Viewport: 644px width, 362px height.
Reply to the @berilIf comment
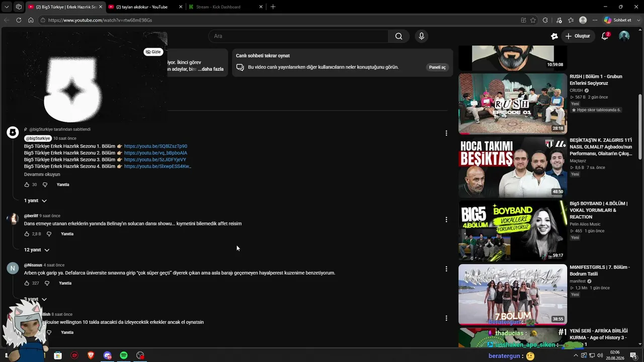67,234
